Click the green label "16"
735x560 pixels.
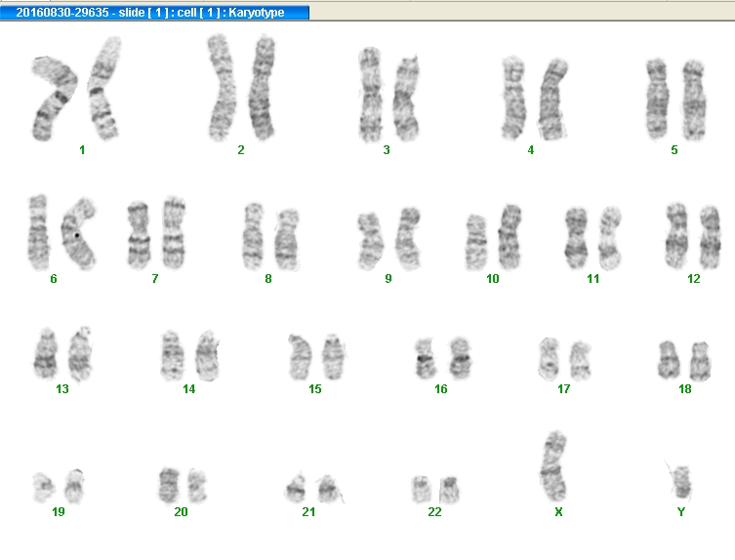(x=440, y=389)
